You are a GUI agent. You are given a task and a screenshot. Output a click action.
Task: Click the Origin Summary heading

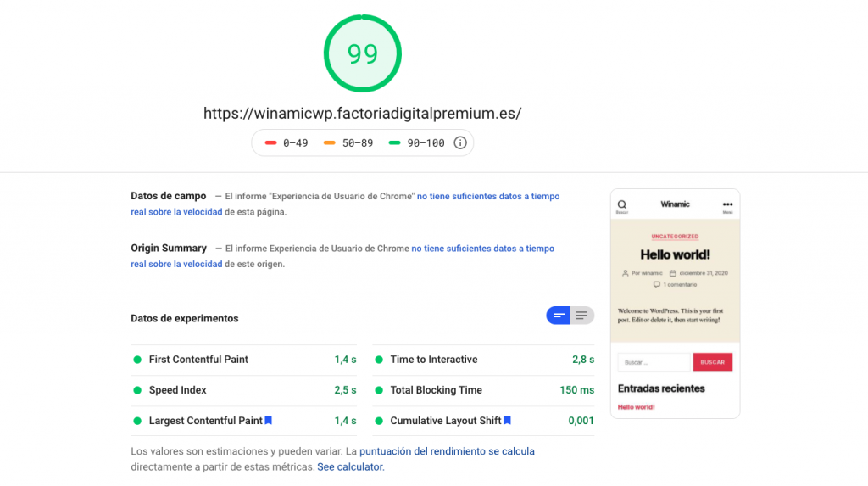[169, 249]
